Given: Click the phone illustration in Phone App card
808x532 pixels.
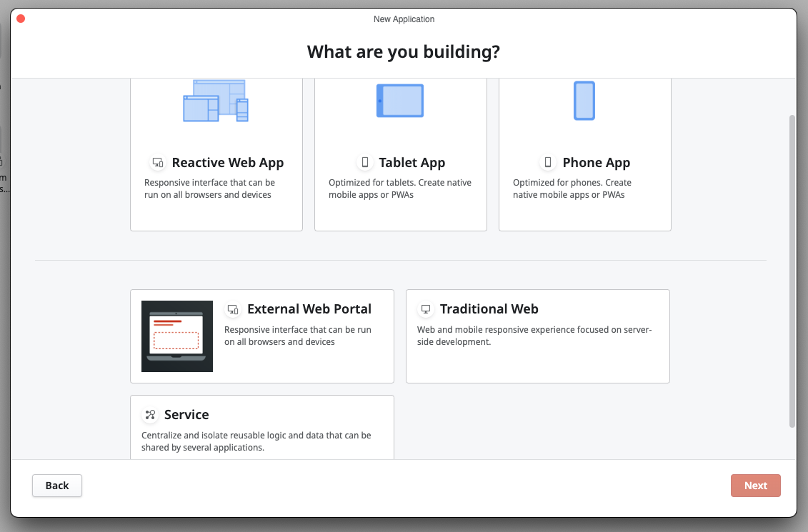Looking at the screenshot, I should 584,101.
